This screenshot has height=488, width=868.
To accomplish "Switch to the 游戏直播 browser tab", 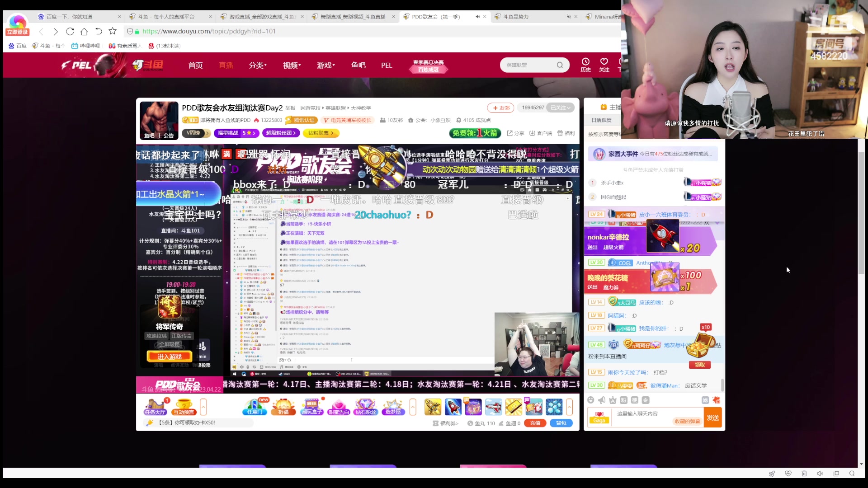I will coord(261,17).
